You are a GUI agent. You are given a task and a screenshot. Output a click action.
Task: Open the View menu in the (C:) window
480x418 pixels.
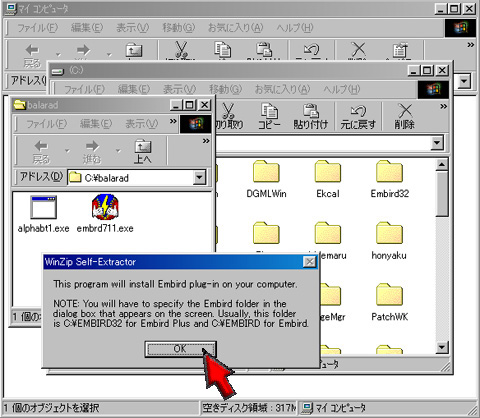tap(179, 89)
